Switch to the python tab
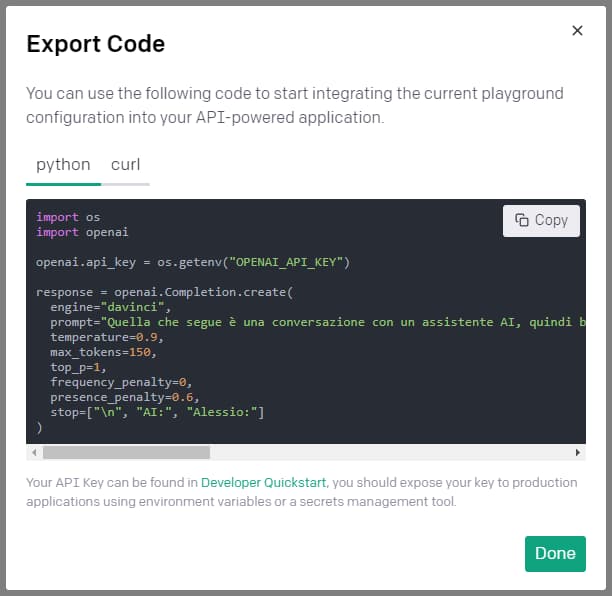Image resolution: width=612 pixels, height=596 pixels. (x=63, y=165)
